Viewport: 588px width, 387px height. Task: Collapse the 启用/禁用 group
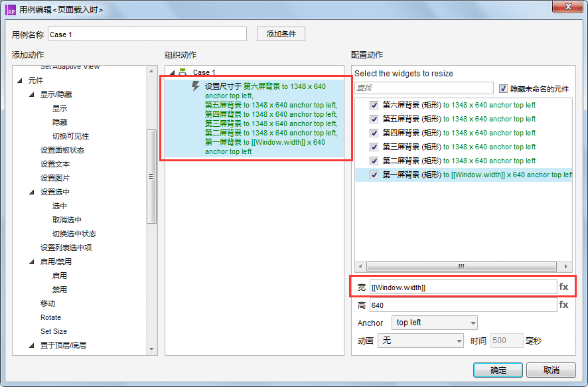tap(32, 262)
